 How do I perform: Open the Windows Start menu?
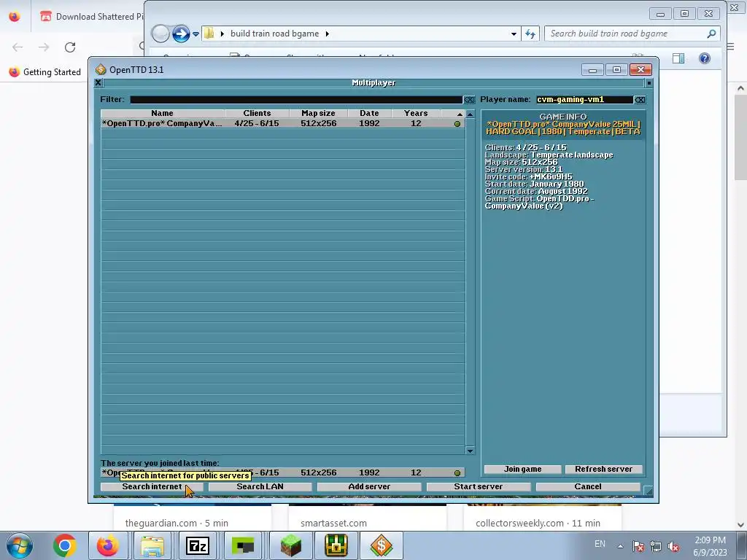(20, 545)
